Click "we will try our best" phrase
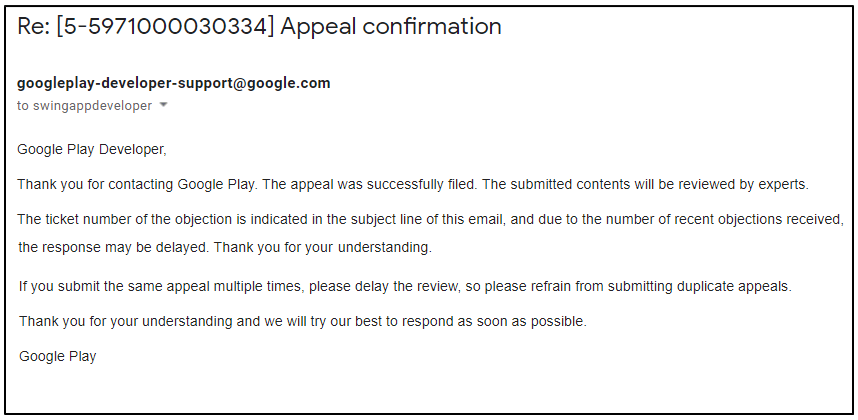Screen dimensions: 858x420 [314, 322]
